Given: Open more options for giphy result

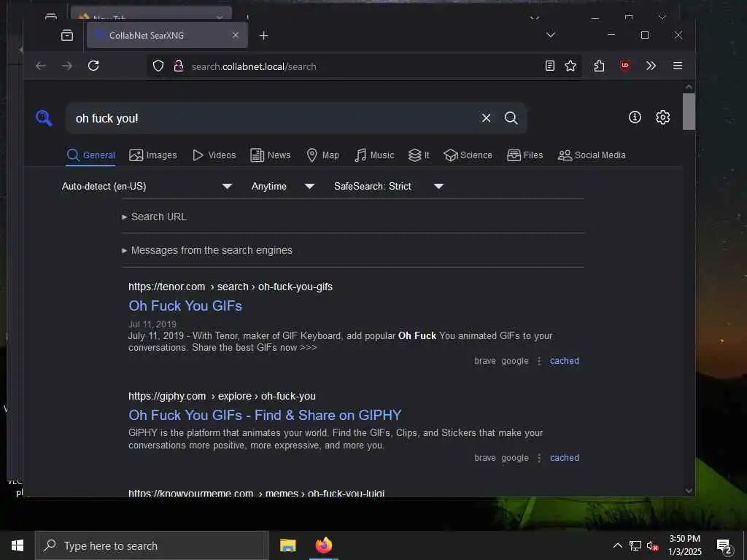Looking at the screenshot, I should coord(539,458).
